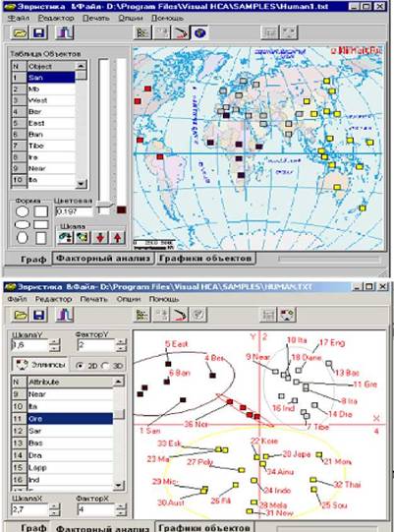The image size is (394, 532).
Task: Click red up arrow scale button
Action: [117, 237]
